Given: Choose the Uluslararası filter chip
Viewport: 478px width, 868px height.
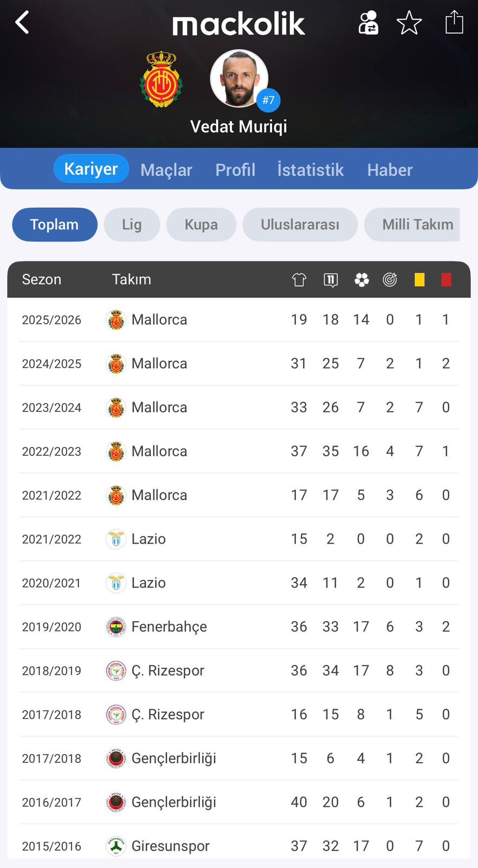Looking at the screenshot, I should pos(300,225).
